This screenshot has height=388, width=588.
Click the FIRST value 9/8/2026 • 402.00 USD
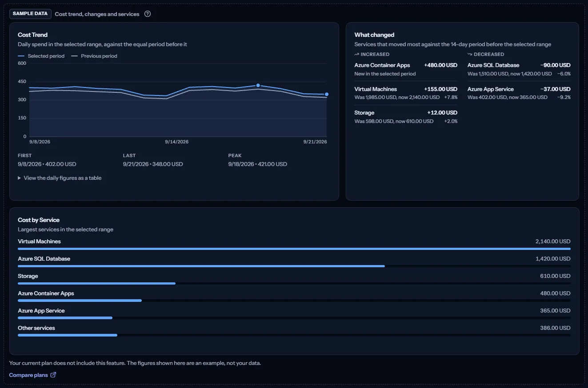(47, 164)
